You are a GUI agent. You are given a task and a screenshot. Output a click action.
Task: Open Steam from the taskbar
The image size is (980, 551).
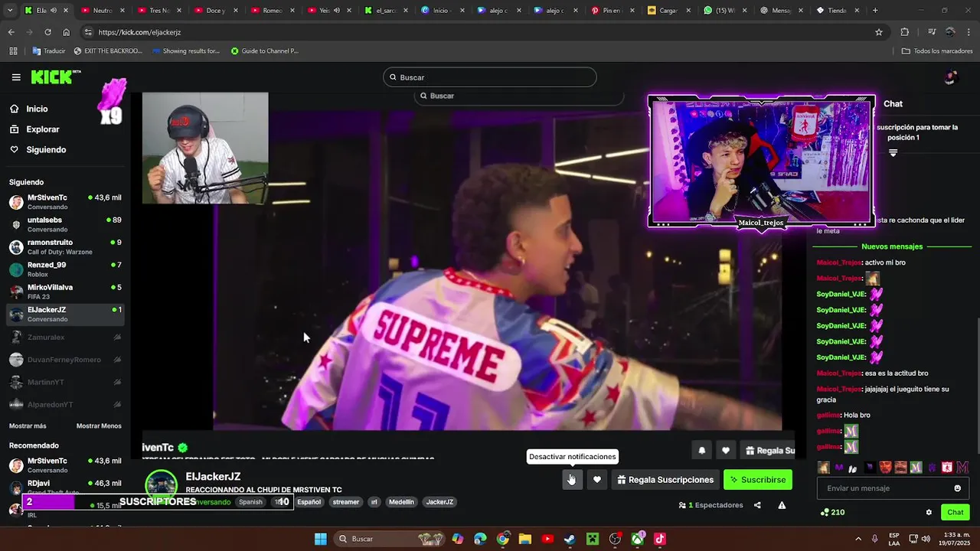570,539
